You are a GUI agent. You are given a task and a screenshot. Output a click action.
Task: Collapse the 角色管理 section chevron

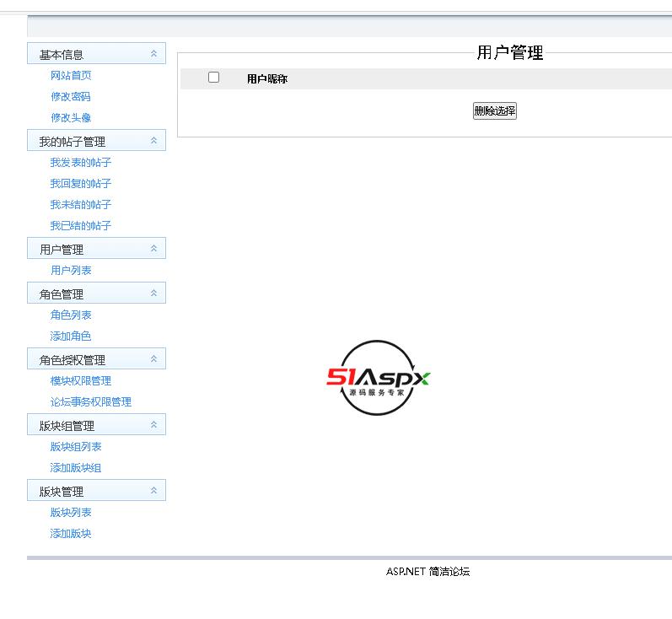point(153,293)
